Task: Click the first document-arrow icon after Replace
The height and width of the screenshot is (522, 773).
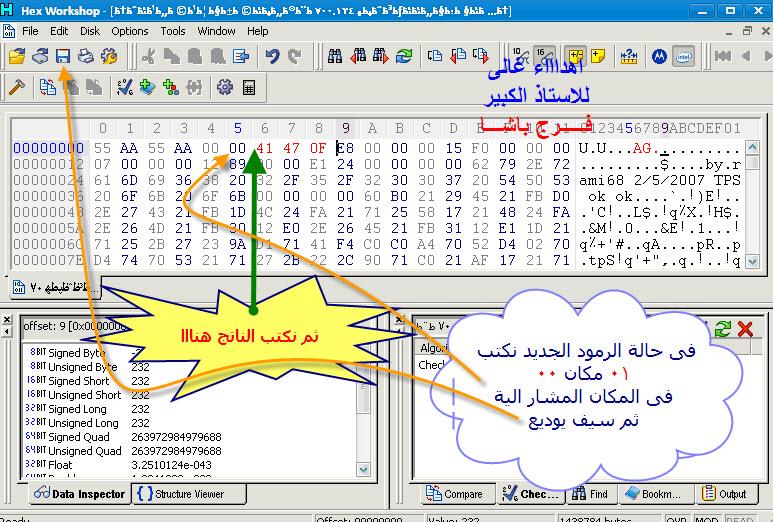Action: (x=435, y=56)
